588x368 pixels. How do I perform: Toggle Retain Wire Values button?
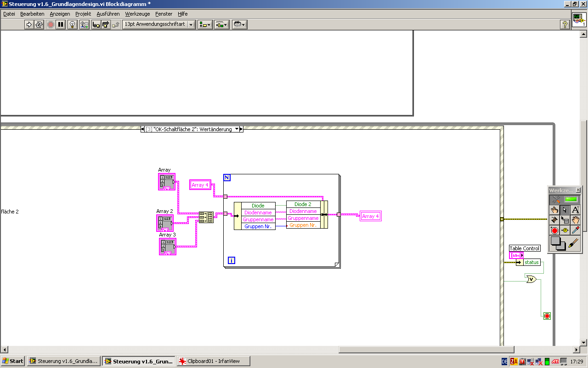pos(85,24)
